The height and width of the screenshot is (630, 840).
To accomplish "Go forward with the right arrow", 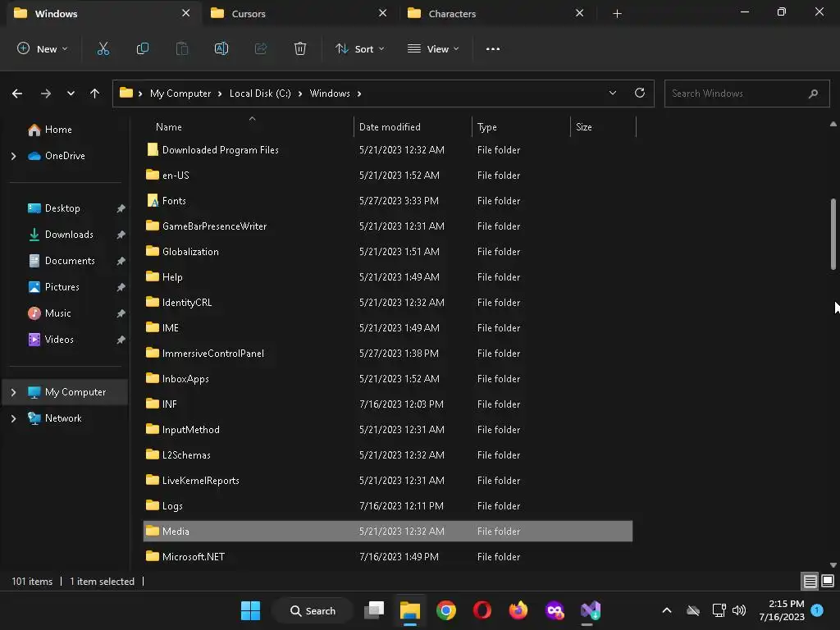I will click(x=46, y=94).
